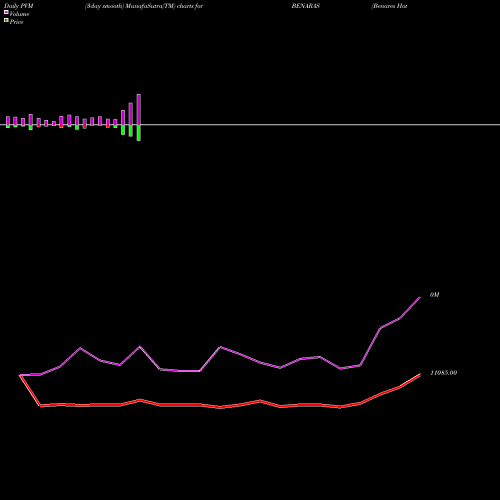Click the '0M' volume value label
Image resolution: width=500 pixels, height=500 pixels.
click(435, 295)
